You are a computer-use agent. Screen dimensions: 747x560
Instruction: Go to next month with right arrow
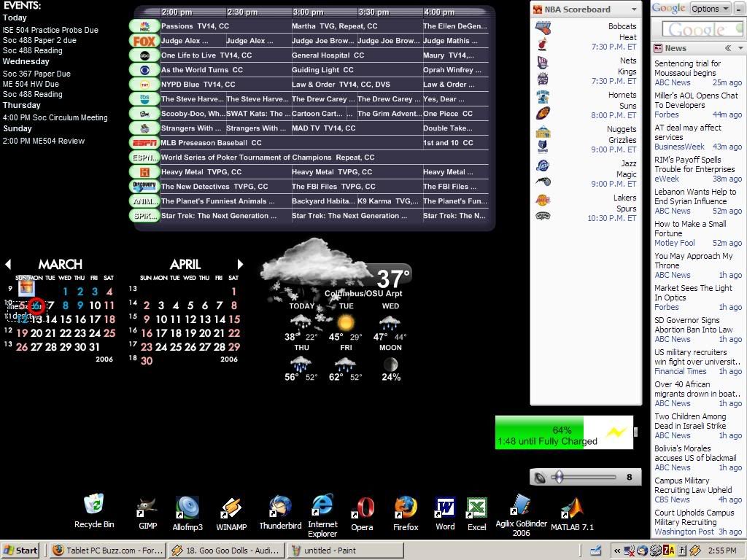pos(240,264)
